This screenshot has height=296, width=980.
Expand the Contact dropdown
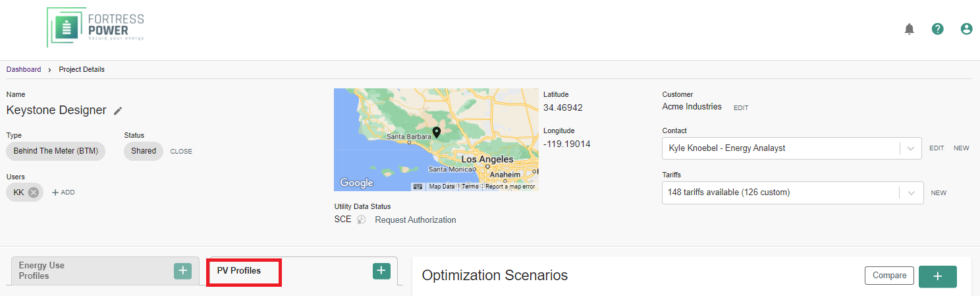(x=912, y=148)
